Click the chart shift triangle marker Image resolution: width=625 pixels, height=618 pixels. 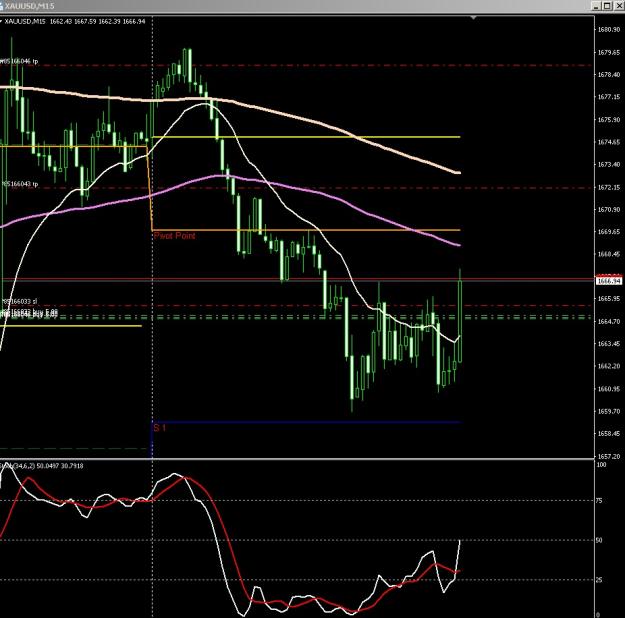pyautogui.click(x=473, y=18)
